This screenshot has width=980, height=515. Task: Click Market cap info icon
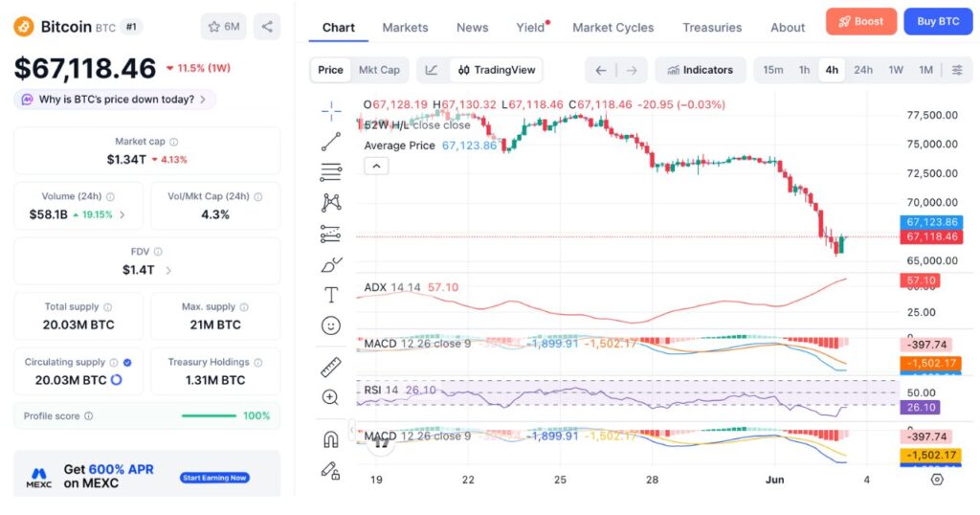[174, 142]
